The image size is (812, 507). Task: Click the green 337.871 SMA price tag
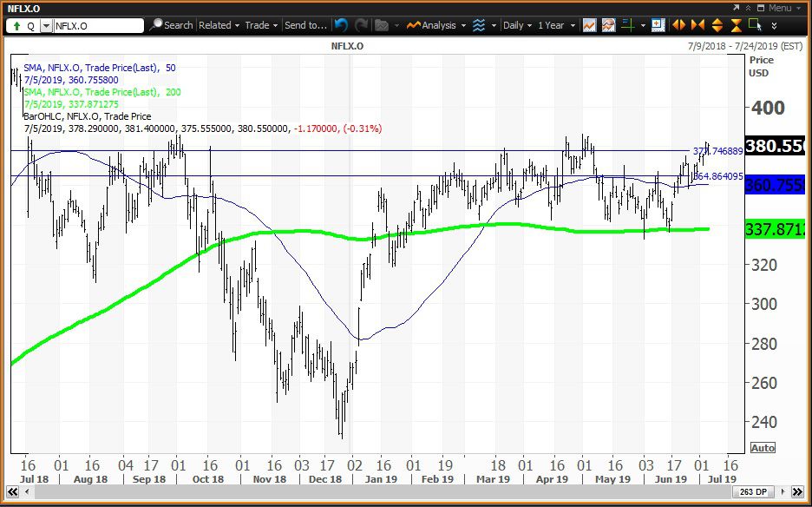point(775,228)
